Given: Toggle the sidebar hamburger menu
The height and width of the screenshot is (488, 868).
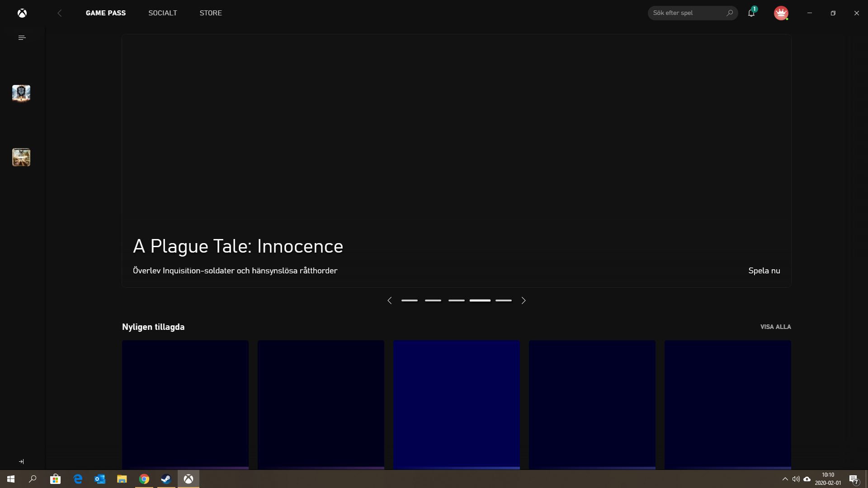Looking at the screenshot, I should tap(22, 38).
